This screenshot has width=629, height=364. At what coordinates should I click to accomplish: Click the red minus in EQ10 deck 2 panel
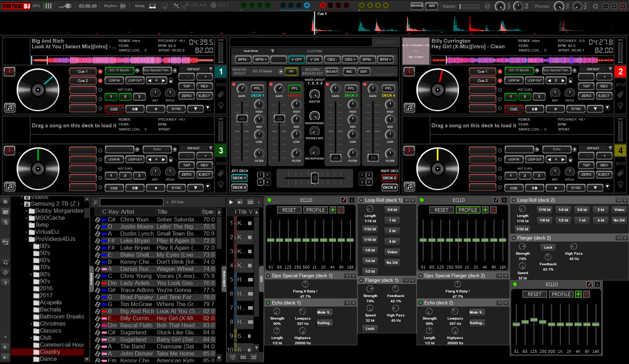click(494, 210)
